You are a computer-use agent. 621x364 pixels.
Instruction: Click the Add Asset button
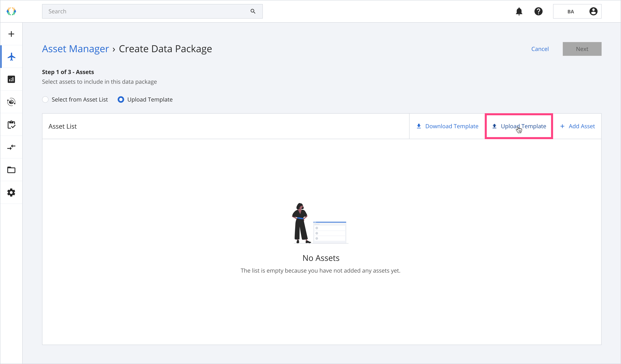[x=577, y=126]
